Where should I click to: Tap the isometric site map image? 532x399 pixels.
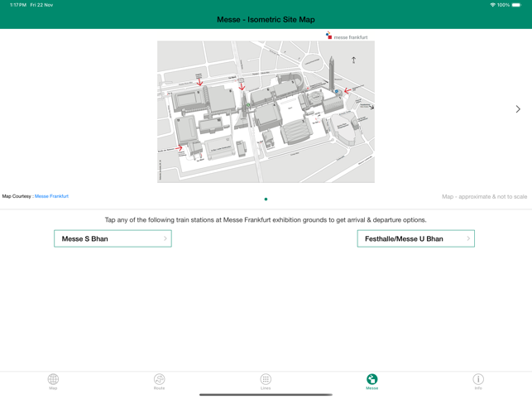[x=266, y=112]
